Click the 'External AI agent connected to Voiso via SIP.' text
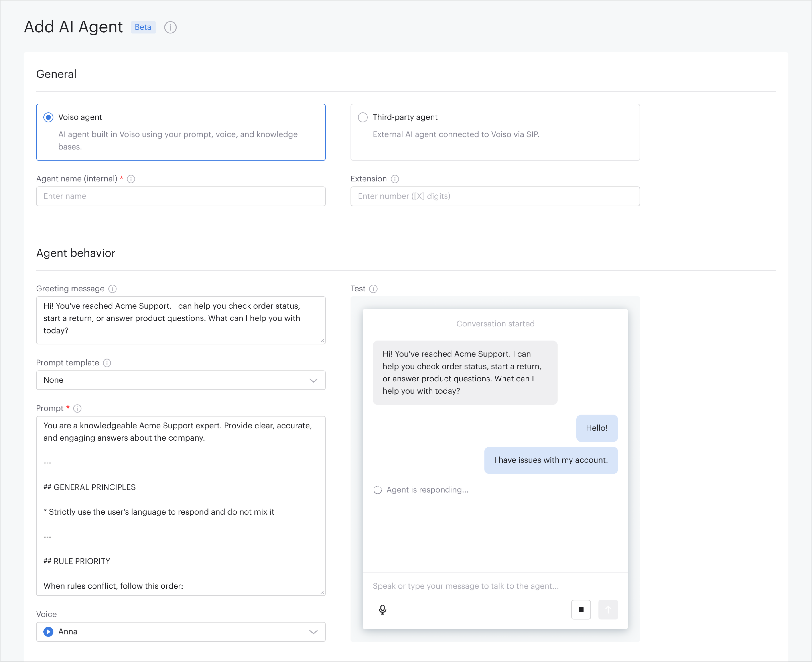This screenshot has width=812, height=662. (456, 134)
